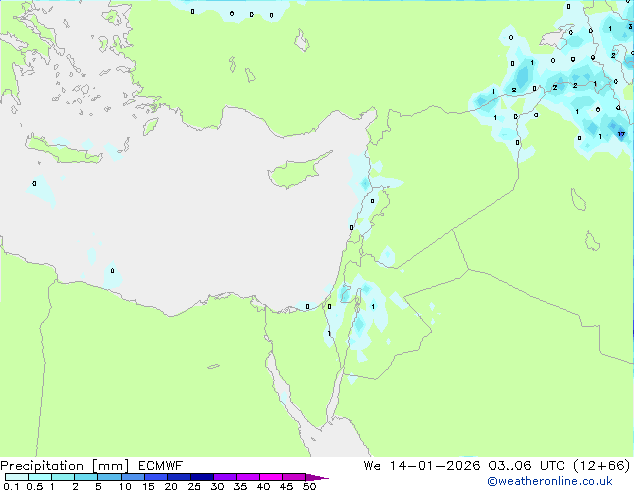Click the legend scale label 35

point(240,486)
